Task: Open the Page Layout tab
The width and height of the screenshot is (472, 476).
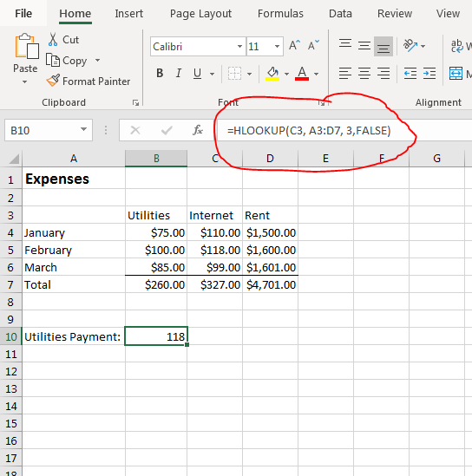Action: tap(200, 14)
